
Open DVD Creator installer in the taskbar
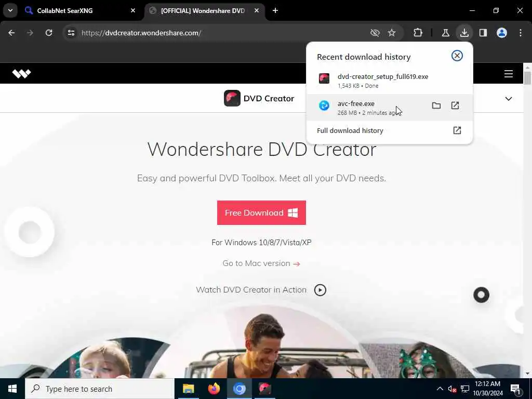point(265,389)
